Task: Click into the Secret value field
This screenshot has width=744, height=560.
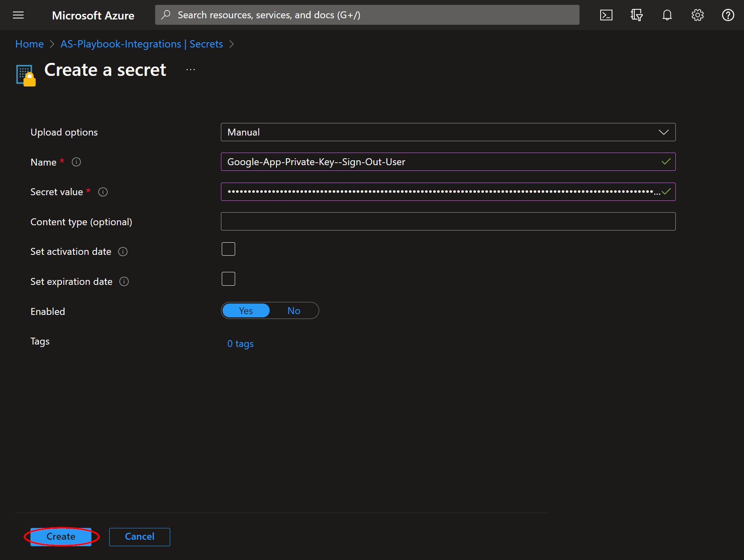Action: [448, 192]
